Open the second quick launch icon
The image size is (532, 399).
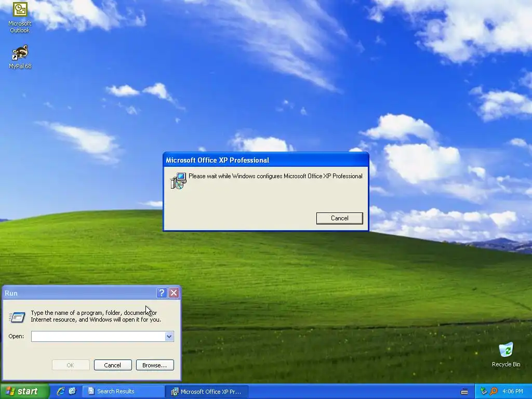tap(72, 391)
